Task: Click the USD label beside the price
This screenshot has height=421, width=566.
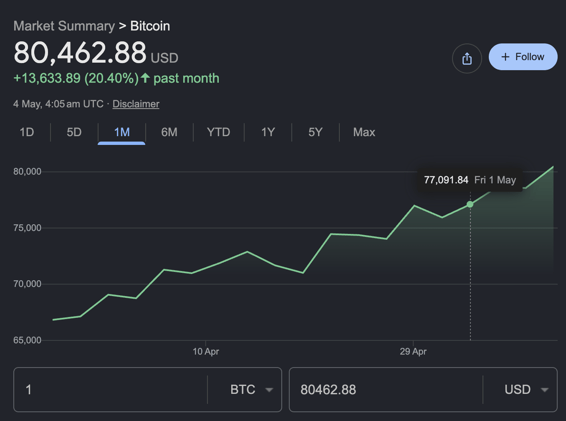Action: pyautogui.click(x=164, y=58)
